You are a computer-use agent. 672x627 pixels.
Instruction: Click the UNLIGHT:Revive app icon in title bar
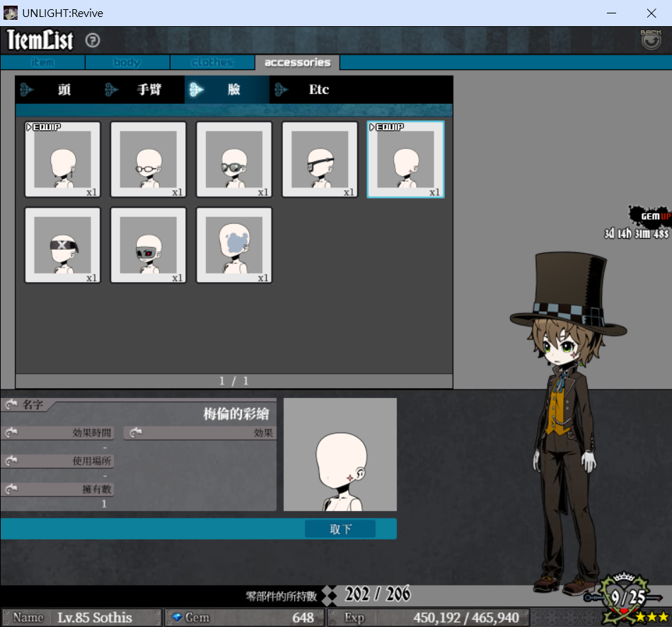[x=11, y=13]
